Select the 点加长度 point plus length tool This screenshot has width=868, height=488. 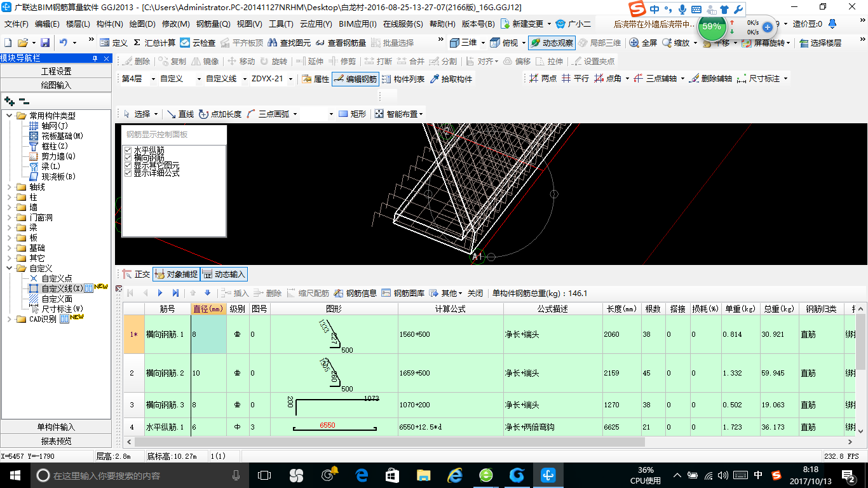pos(220,114)
